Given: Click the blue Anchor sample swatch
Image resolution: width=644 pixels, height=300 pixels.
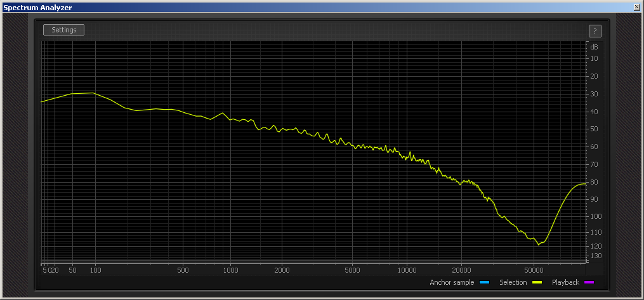Looking at the screenshot, I should coord(484,282).
